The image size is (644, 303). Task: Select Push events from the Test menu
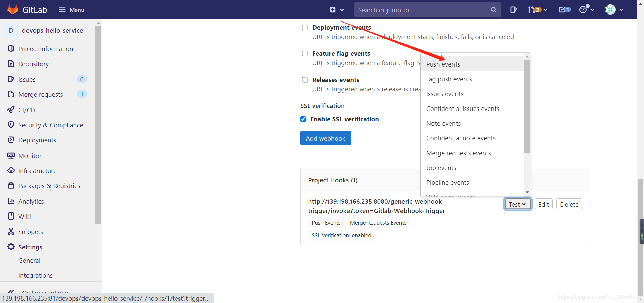point(443,64)
